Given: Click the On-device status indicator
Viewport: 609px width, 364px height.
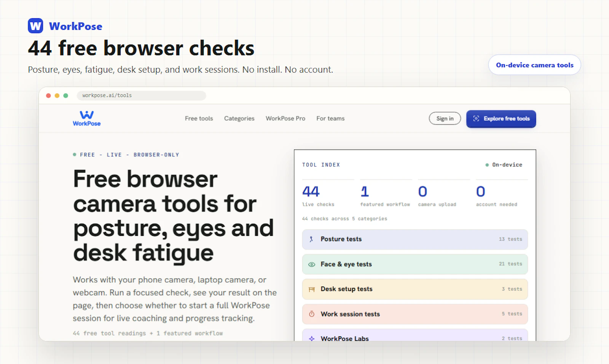Looking at the screenshot, I should (504, 165).
